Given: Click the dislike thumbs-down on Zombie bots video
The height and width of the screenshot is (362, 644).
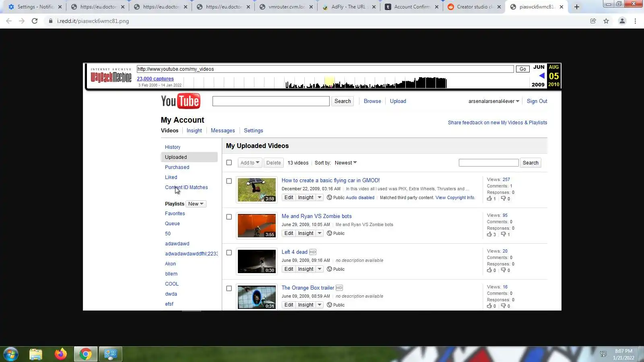Looking at the screenshot, I should click(503, 234).
